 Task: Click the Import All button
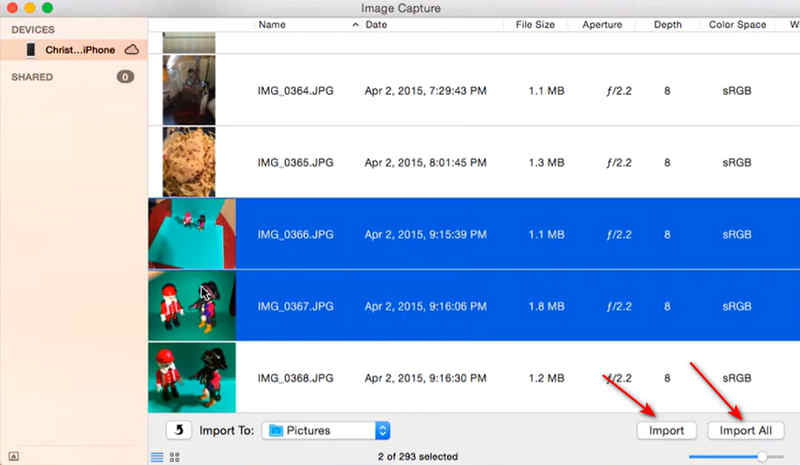pos(745,430)
